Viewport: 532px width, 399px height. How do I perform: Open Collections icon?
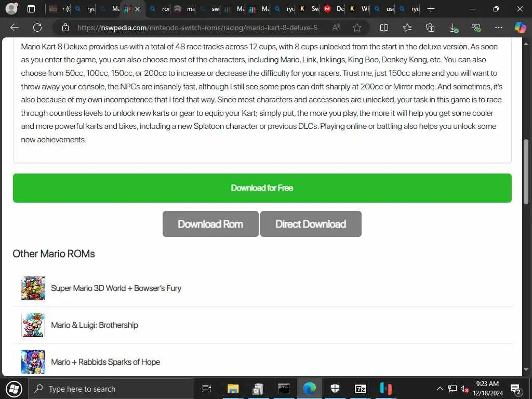(430, 28)
